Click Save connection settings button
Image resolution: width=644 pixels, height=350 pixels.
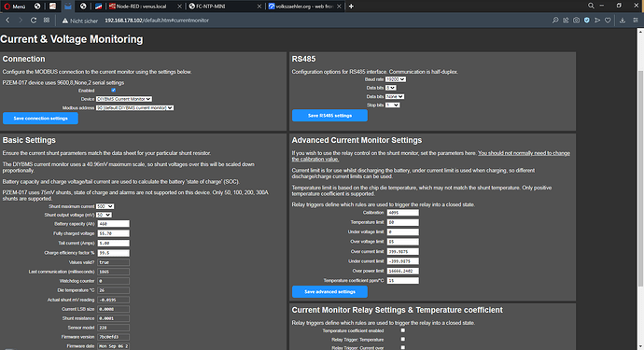click(41, 119)
